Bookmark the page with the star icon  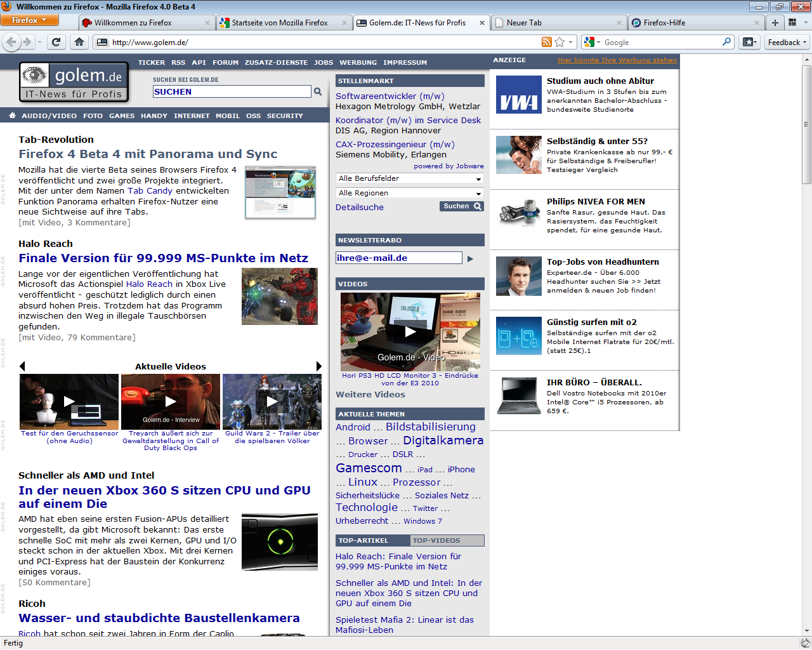561,42
